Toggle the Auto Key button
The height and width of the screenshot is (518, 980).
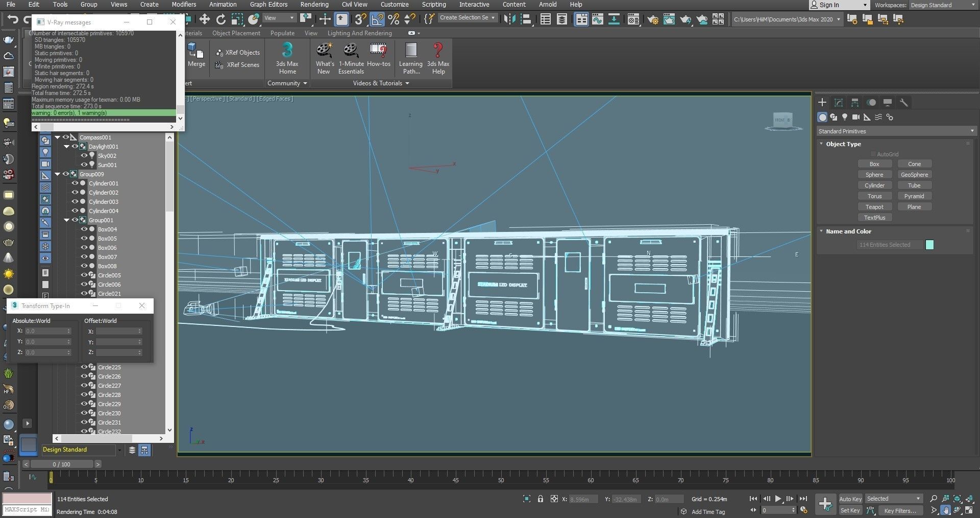point(850,499)
